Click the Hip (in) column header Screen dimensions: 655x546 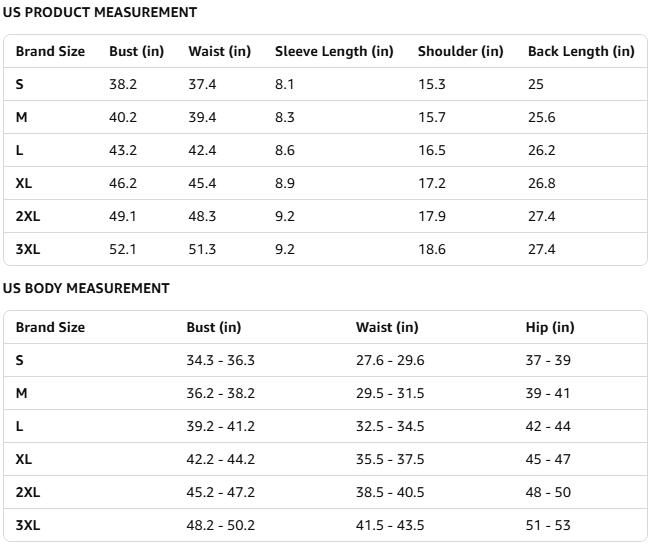550,327
